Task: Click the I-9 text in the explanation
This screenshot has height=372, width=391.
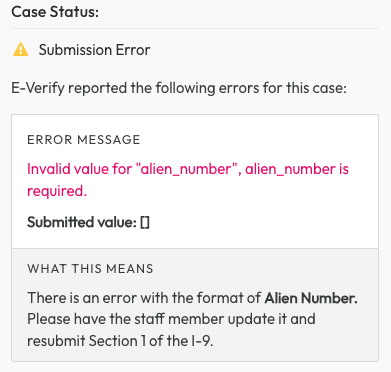Action: click(202, 341)
